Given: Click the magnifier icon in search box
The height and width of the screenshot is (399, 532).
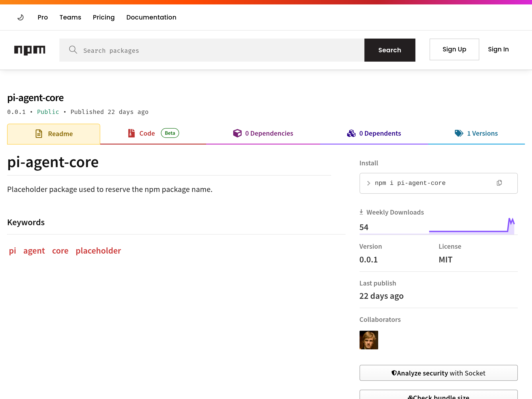Looking at the screenshot, I should click(73, 50).
